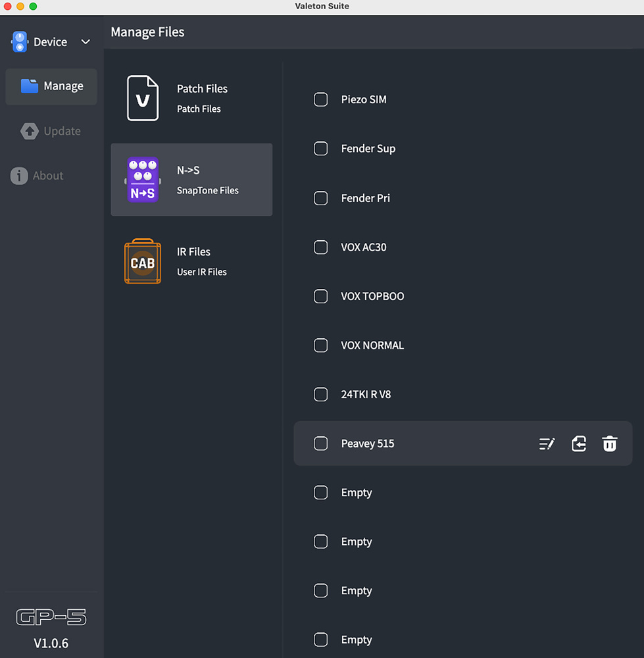Click the About info icon
644x658 pixels.
[x=19, y=176]
